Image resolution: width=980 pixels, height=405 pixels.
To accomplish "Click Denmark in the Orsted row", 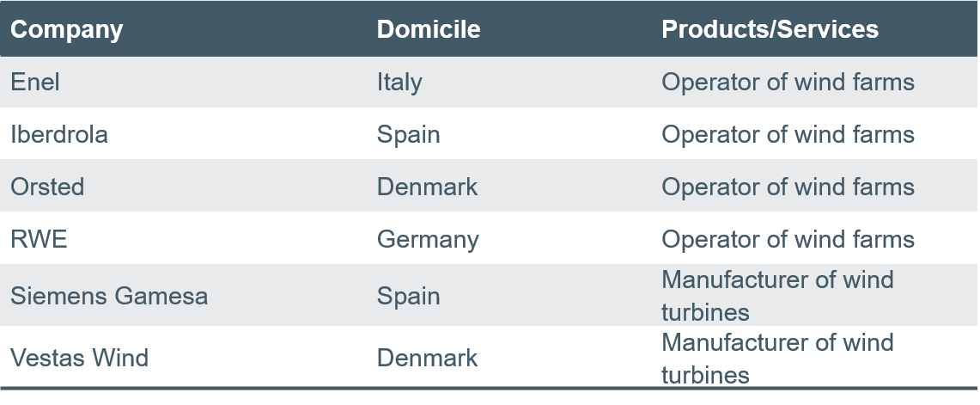I will point(427,187).
